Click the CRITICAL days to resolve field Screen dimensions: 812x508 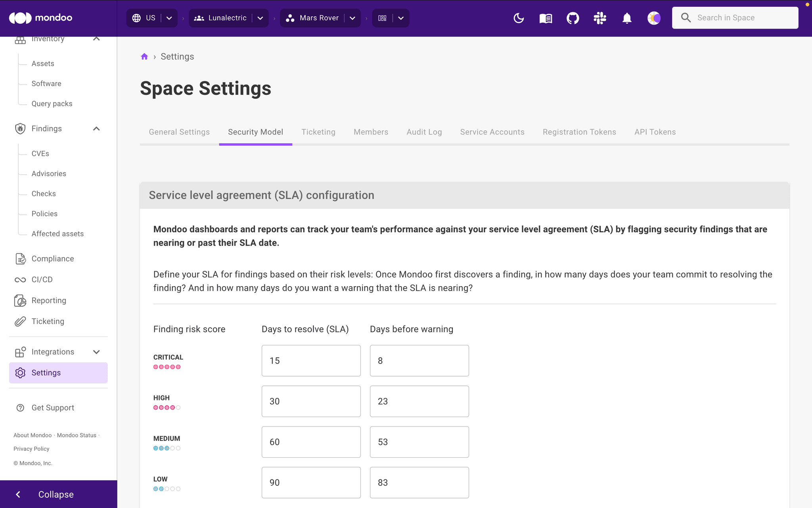pyautogui.click(x=311, y=360)
